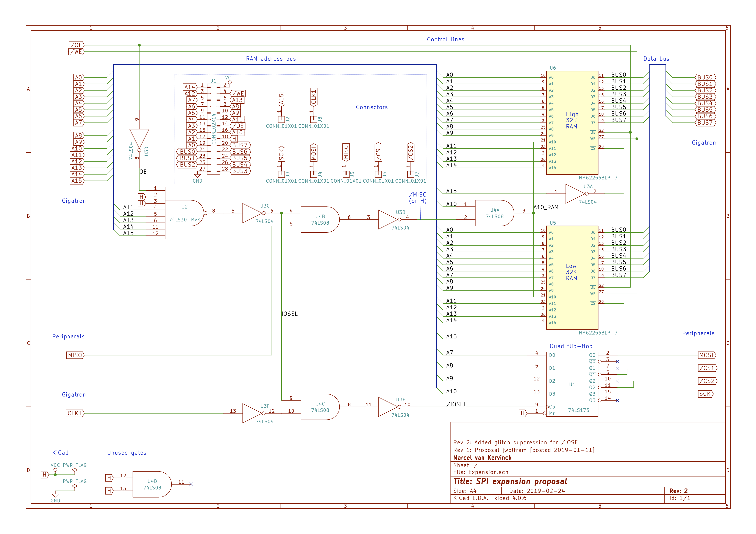Select the U3E inverter driving /IOSEL
The height and width of the screenshot is (534, 756).
389,407
